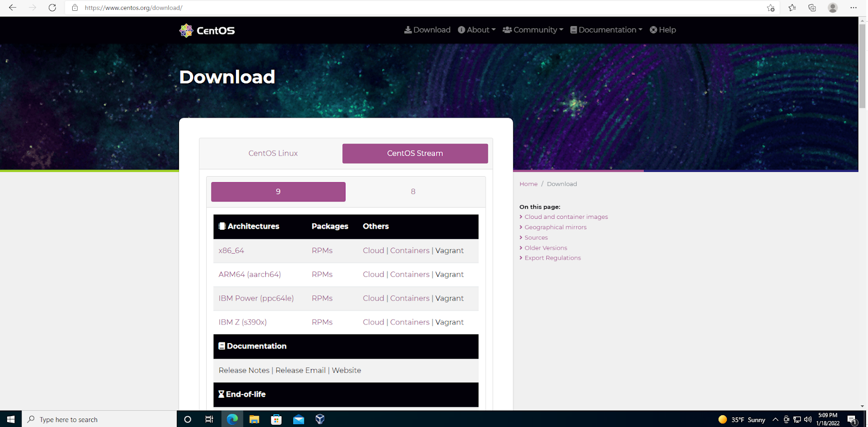Open Containers link in IBM Z row
The height and width of the screenshot is (427, 868).
pyautogui.click(x=410, y=322)
